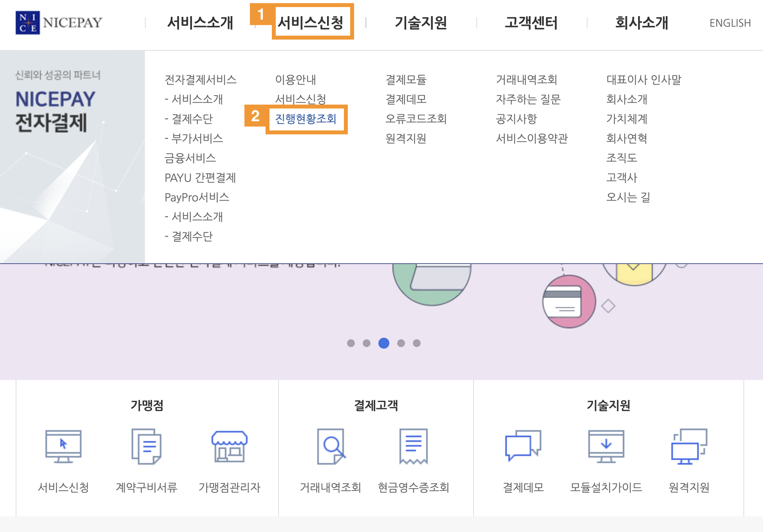The height and width of the screenshot is (532, 763).
Task: Open the 서비스신청 monitor icon
Action: tap(63, 446)
